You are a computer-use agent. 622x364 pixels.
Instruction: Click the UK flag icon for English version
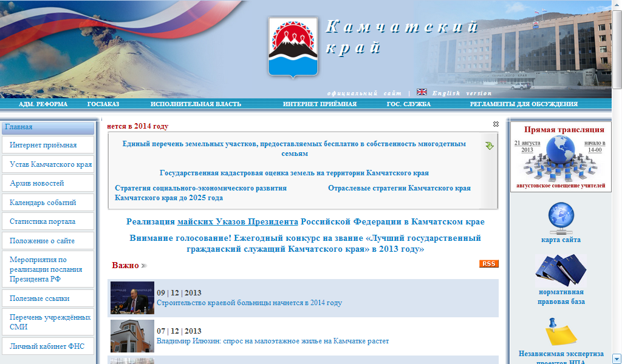click(422, 92)
